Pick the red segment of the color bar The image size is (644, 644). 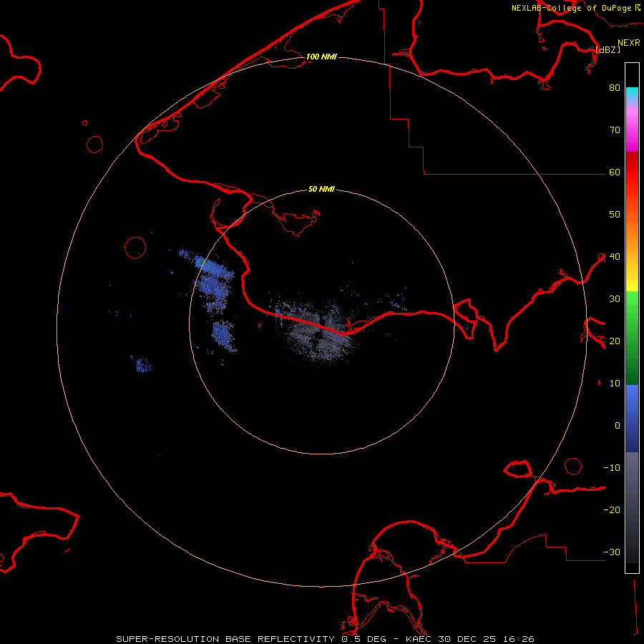(x=632, y=172)
